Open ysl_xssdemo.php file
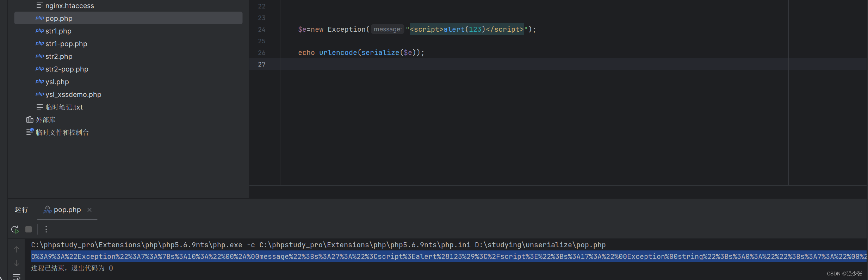The width and height of the screenshot is (868, 280). pos(73,94)
